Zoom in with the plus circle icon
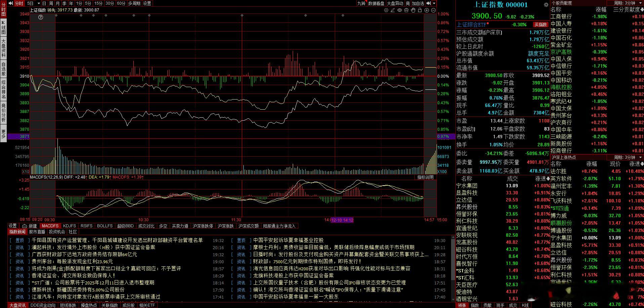644x308 pixels. 427,10
